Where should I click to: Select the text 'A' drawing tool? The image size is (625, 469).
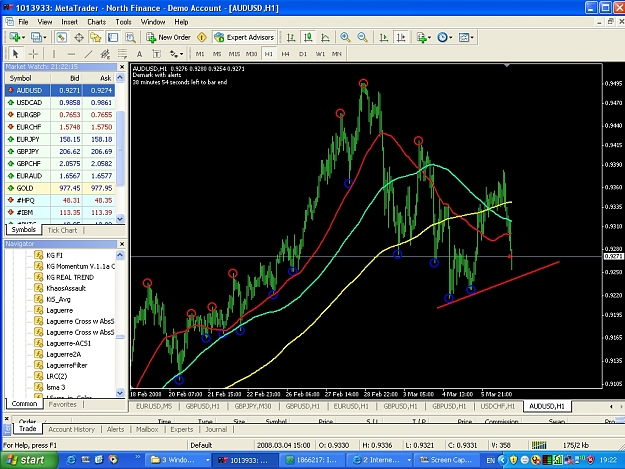click(139, 54)
